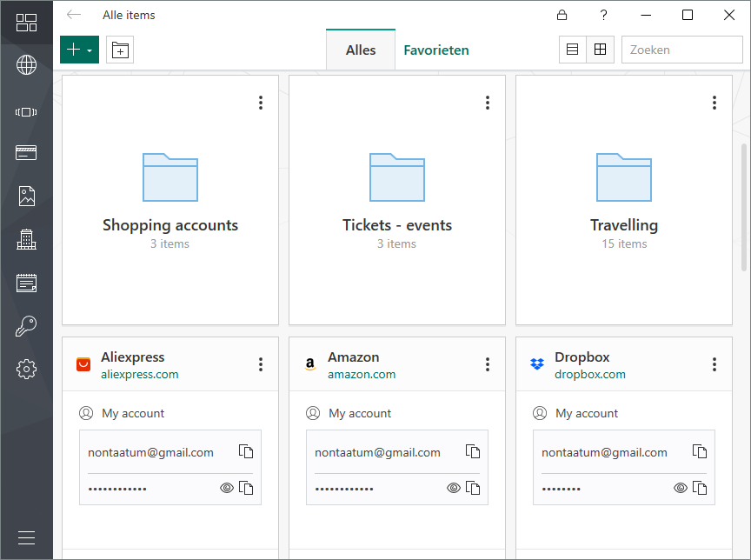
Task: Open Shopping accounts folder options menu
Action: tap(261, 103)
